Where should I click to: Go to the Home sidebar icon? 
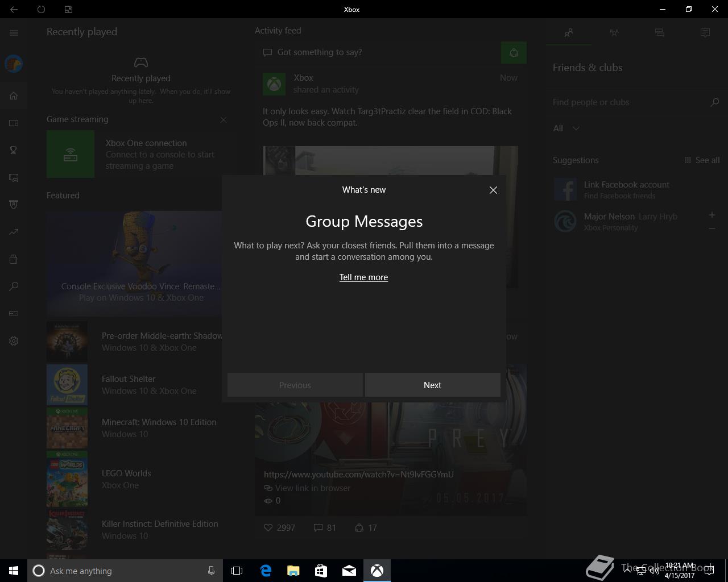click(14, 95)
